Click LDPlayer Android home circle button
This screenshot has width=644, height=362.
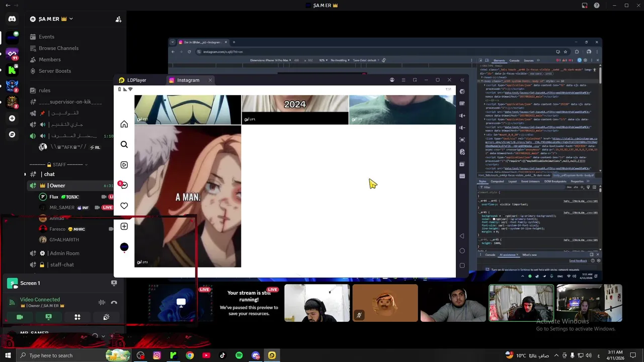[x=462, y=251]
